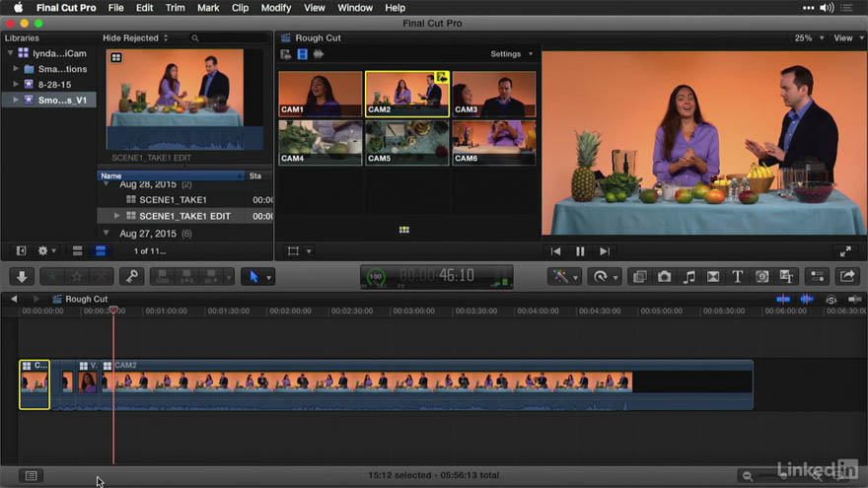Screen dimensions: 868x488
Task: Select SCENE1_TAKE1 multicam clip row
Action: pyautogui.click(x=184, y=200)
